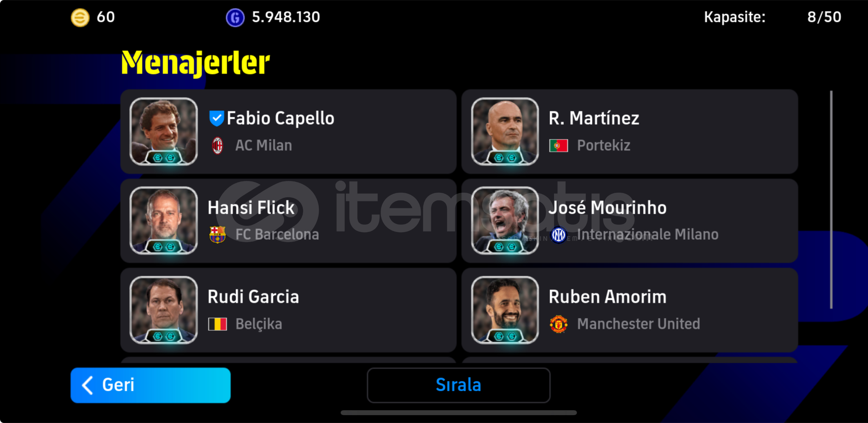
Task: Select R. Martínez's portrait thumbnail
Action: [505, 131]
